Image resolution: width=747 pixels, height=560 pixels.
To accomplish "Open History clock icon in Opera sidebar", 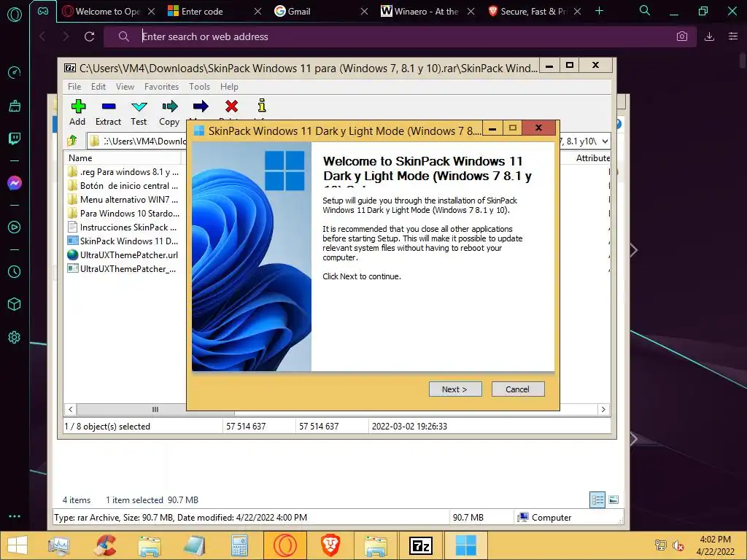I will tap(15, 271).
